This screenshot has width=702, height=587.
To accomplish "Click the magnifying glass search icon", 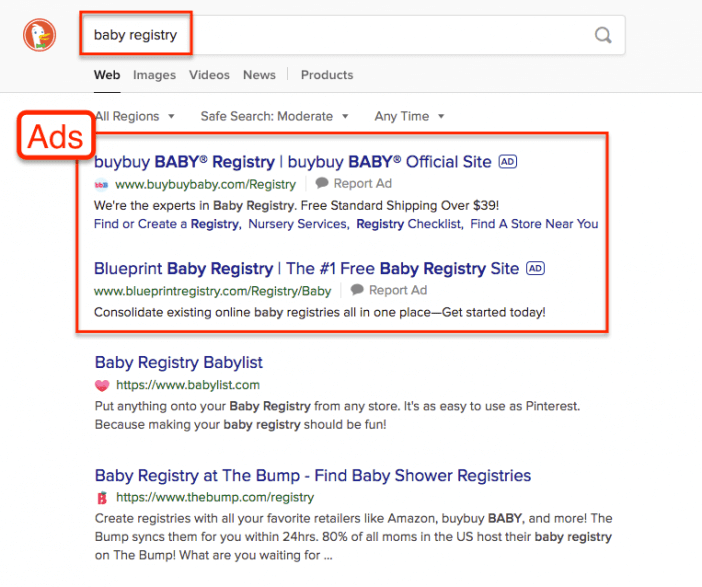I will point(603,35).
